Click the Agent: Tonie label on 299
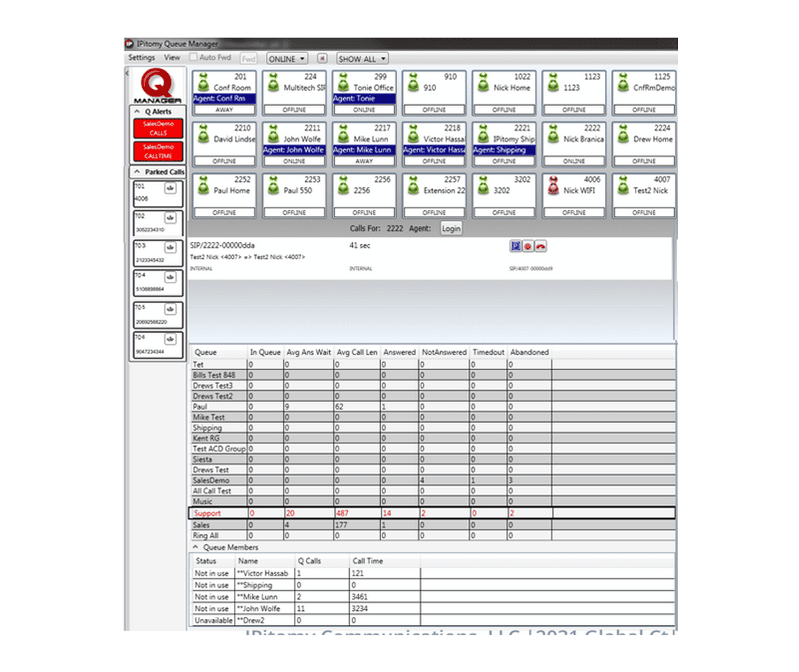 coord(364,98)
